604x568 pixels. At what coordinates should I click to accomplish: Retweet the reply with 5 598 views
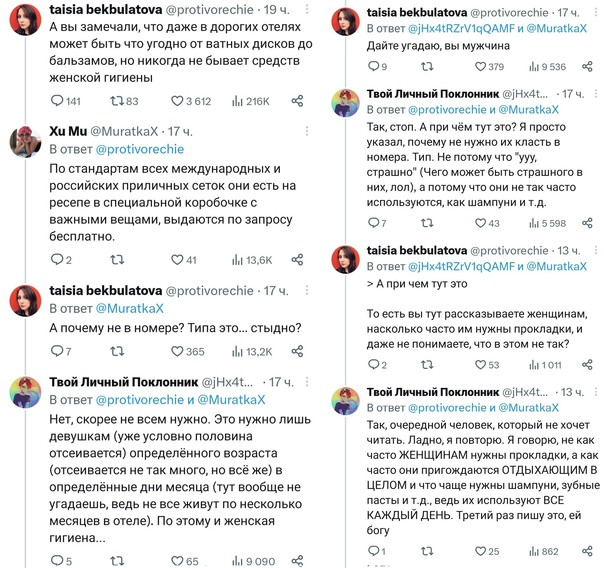coord(427,223)
